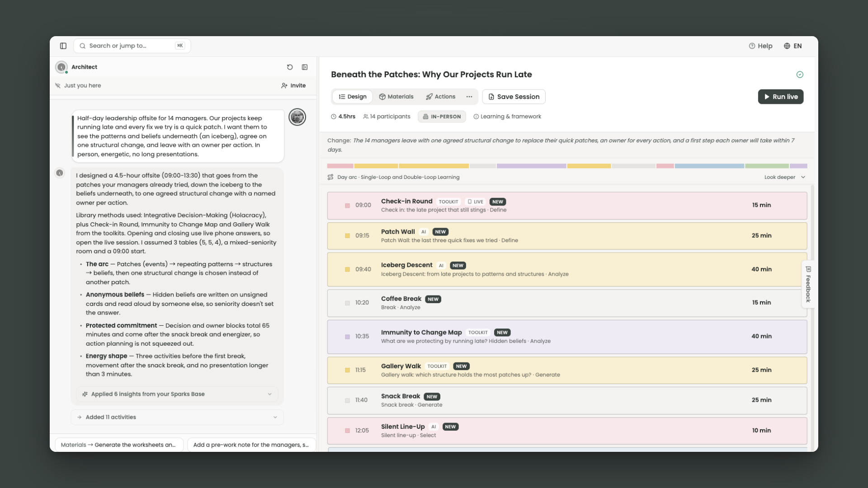Screen dimensions: 868x488
Task: Open the Snack Break activity row
Action: [567, 400]
